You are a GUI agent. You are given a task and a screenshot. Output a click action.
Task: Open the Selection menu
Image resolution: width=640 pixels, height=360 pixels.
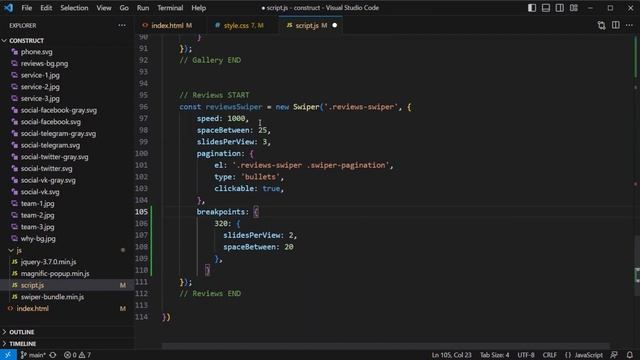coord(74,8)
